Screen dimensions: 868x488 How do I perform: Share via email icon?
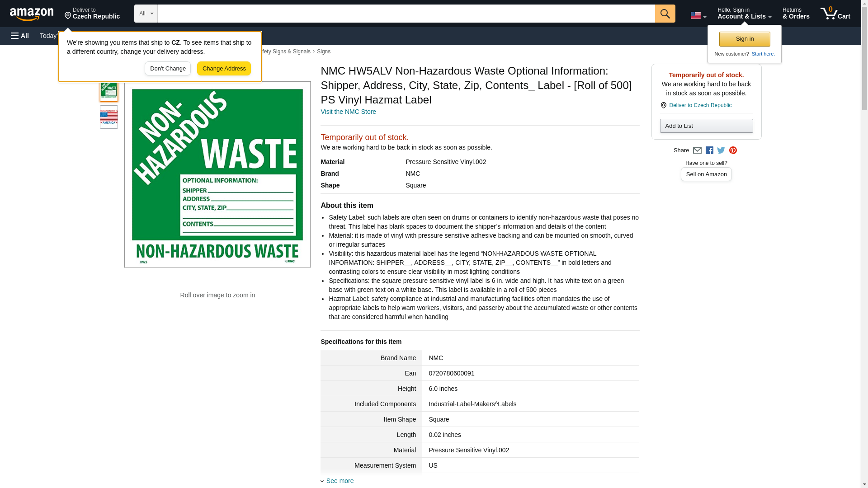697,150
